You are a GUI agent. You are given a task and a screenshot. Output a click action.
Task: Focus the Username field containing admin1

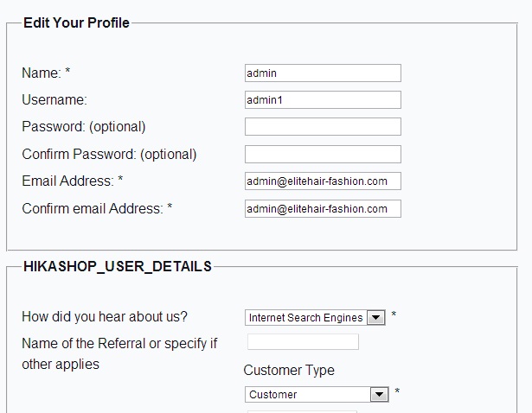[x=323, y=100]
